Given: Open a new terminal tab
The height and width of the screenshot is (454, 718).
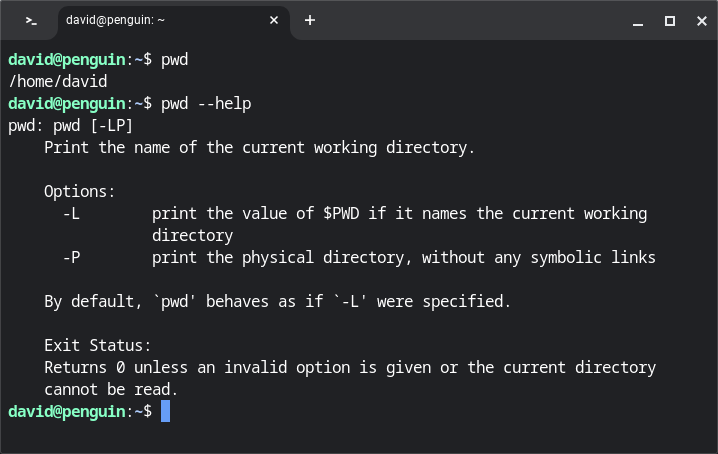Looking at the screenshot, I should tap(310, 20).
